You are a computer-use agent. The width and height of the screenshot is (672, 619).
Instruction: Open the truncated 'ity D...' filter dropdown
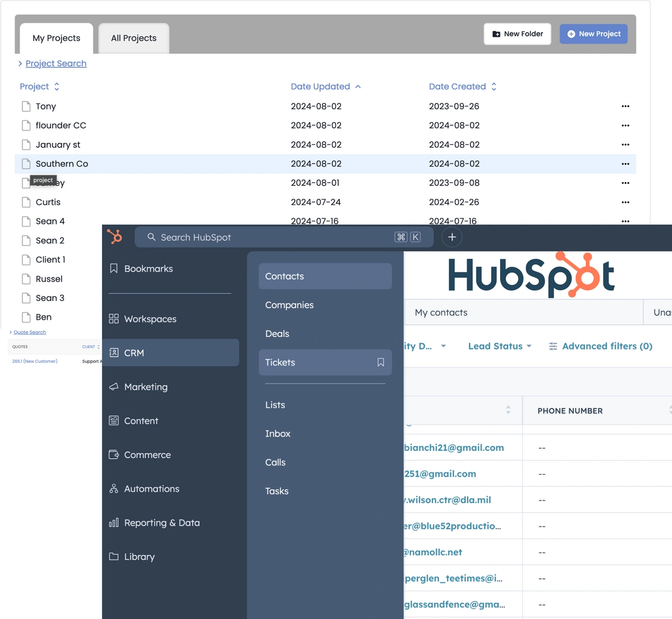pyautogui.click(x=426, y=346)
